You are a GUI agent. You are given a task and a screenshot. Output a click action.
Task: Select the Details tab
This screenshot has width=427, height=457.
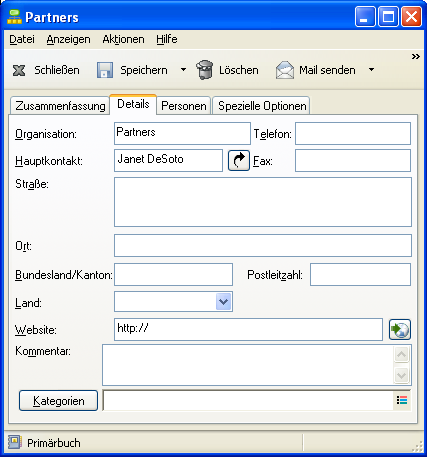133,104
